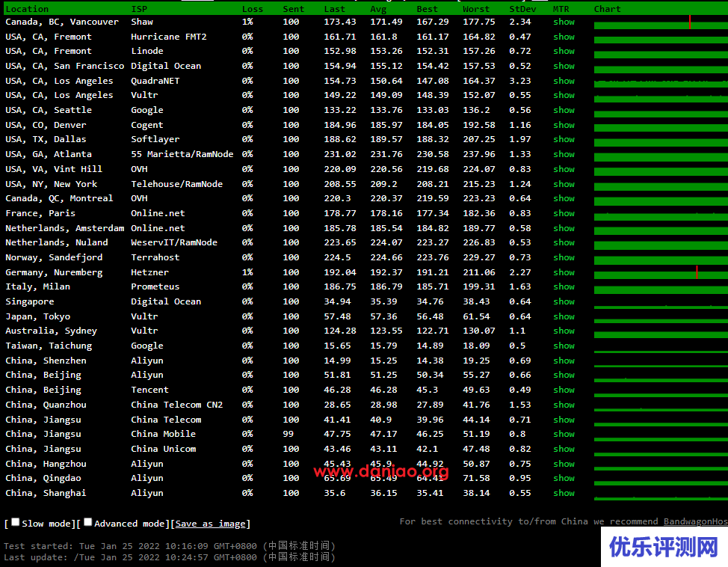728x567 pixels.
Task: Show MTR for Canada, BC, Vancouver Shaw
Action: click(564, 22)
